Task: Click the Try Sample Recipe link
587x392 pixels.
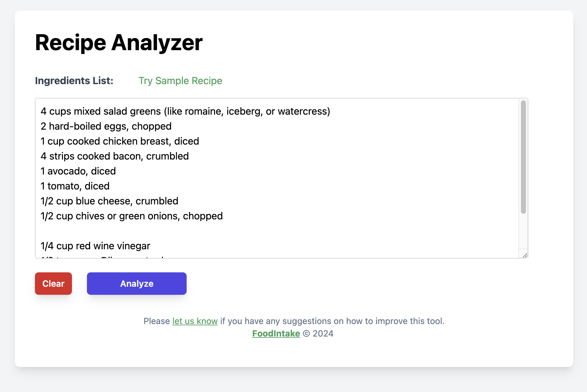Action: tap(180, 81)
